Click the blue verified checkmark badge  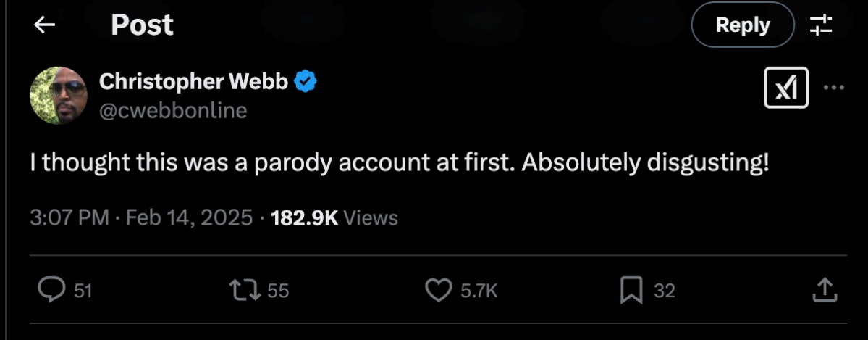(306, 82)
